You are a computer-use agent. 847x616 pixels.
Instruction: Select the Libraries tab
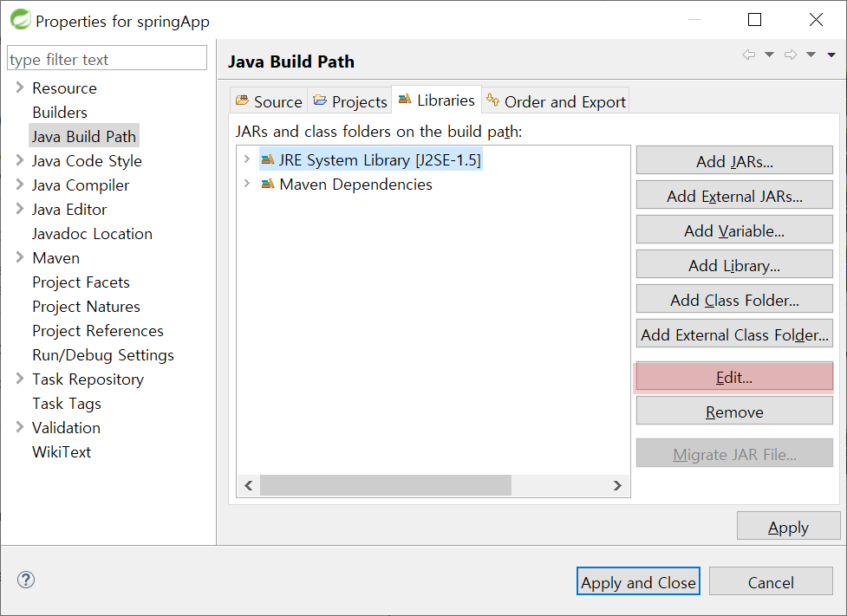click(436, 100)
